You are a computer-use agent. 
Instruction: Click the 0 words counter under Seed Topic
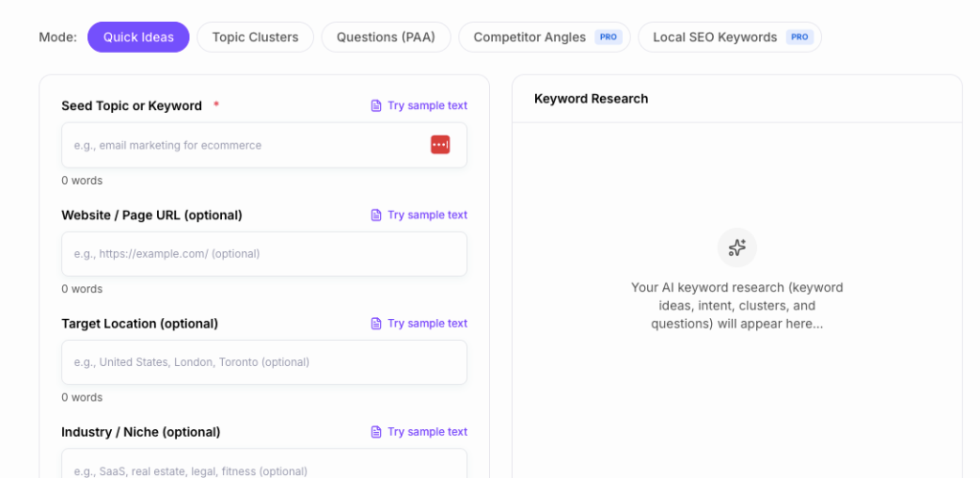[x=82, y=181]
